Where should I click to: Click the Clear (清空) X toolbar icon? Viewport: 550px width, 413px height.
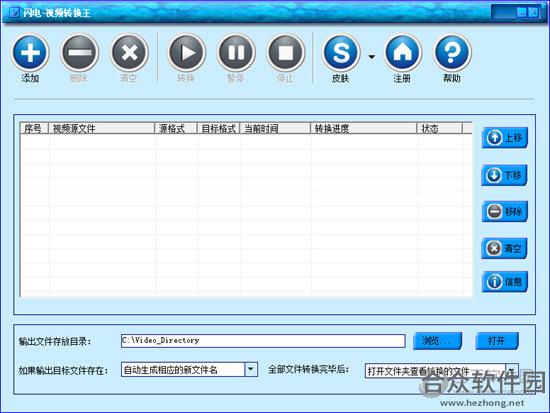(x=129, y=53)
